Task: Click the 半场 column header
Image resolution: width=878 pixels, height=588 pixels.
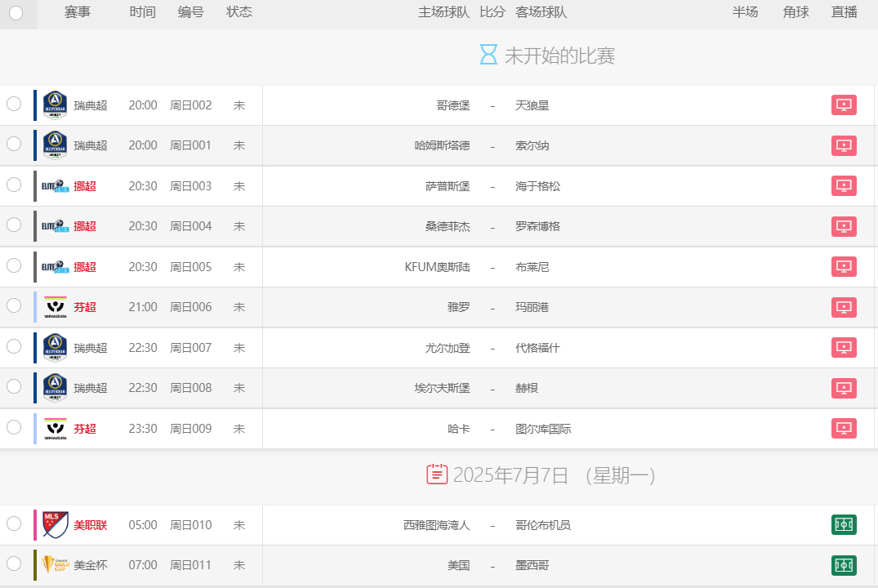Action: click(x=745, y=11)
